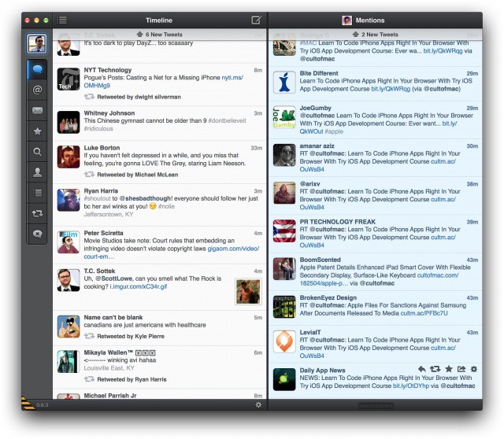Image resolution: width=504 pixels, height=439 pixels.
Task: Open the compose new tweet icon
Action: tap(256, 20)
